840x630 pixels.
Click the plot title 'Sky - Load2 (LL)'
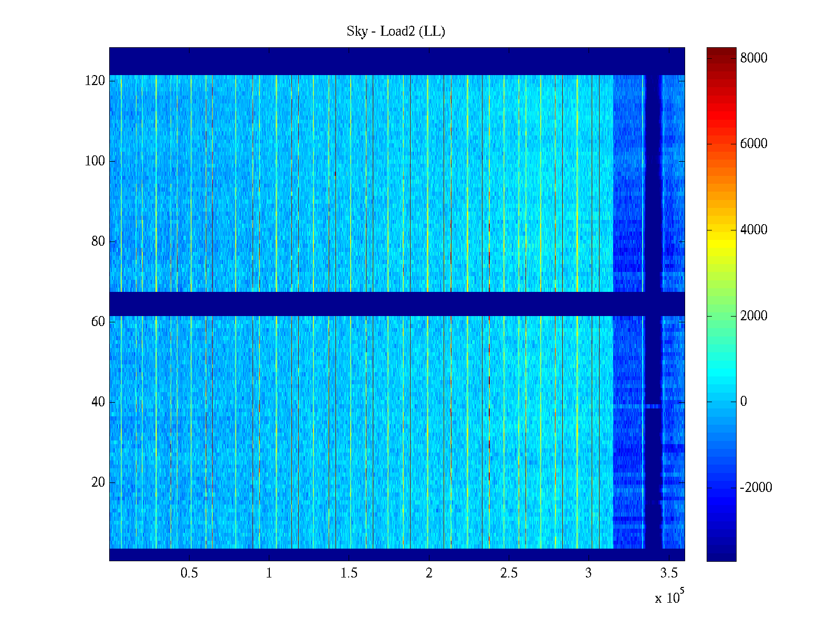pos(396,31)
